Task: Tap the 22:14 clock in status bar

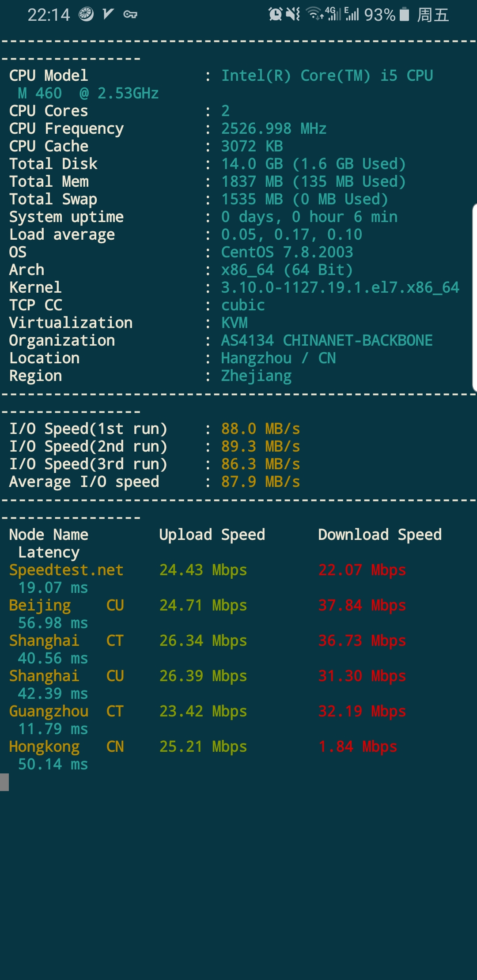Action: [x=49, y=15]
